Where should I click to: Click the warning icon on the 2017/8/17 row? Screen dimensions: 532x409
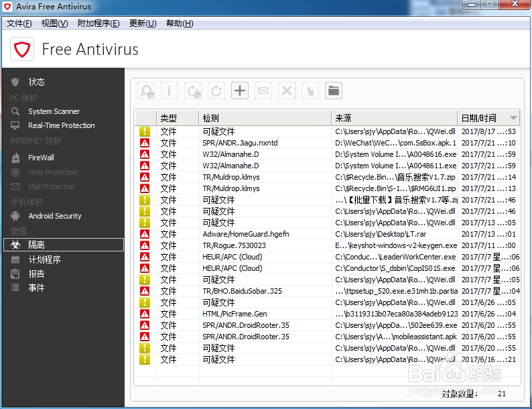[145, 131]
